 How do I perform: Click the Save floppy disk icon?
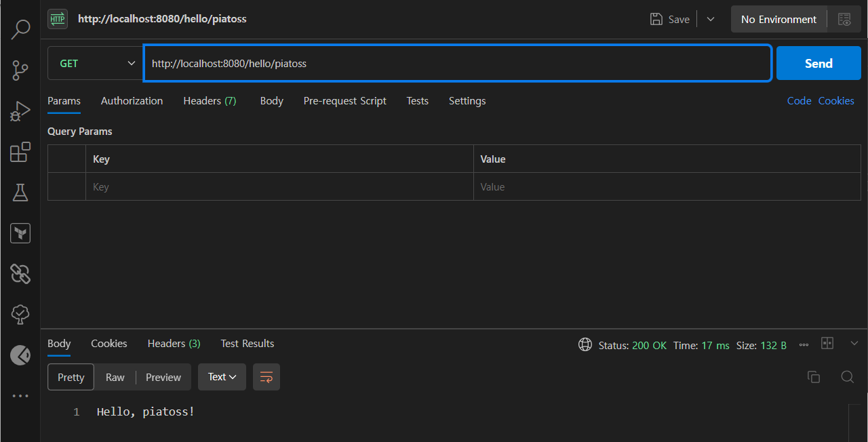[656, 19]
